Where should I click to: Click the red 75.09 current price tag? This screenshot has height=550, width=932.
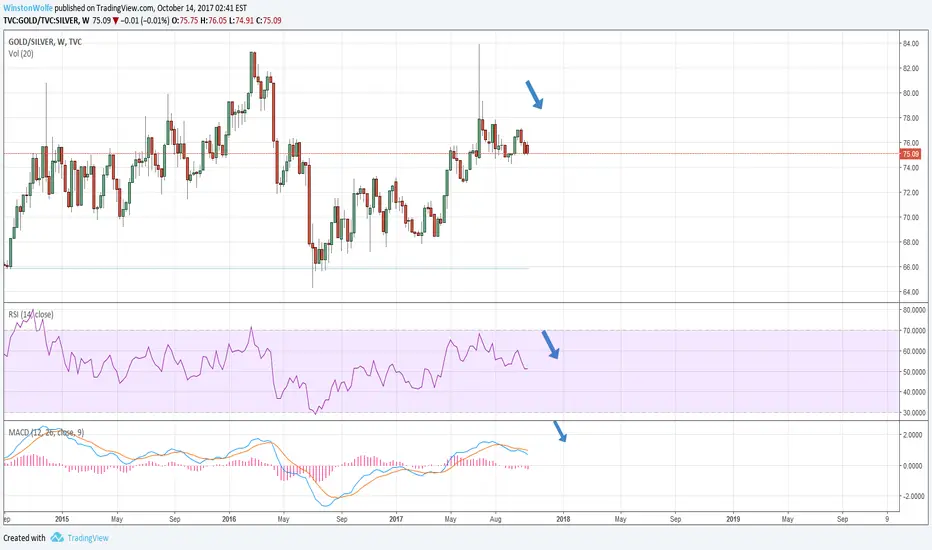pyautogui.click(x=911, y=154)
